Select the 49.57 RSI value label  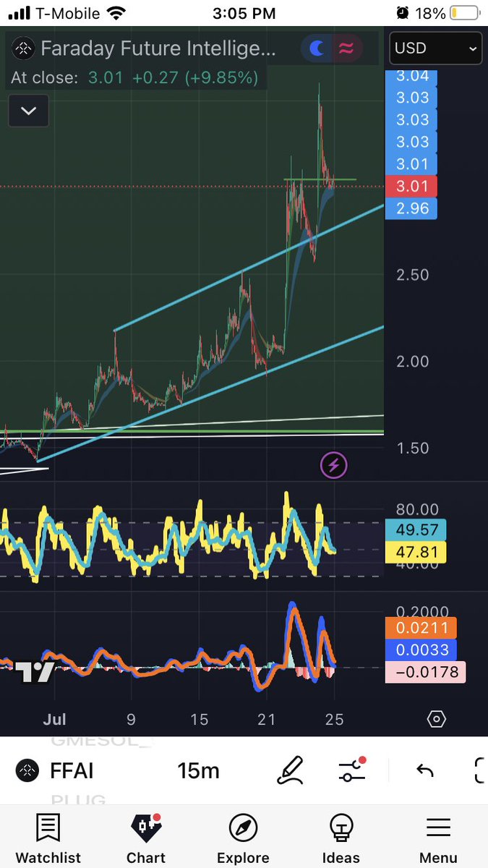click(416, 530)
